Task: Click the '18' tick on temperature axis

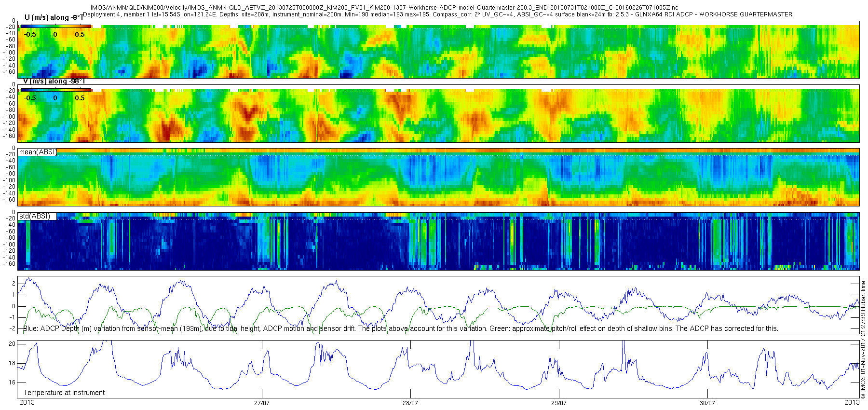Action: (x=12, y=363)
